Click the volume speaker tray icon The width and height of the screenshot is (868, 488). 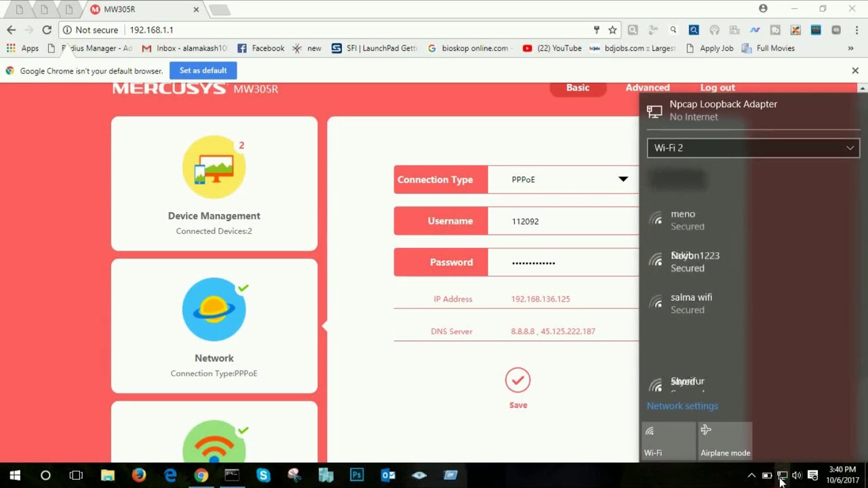click(x=797, y=475)
